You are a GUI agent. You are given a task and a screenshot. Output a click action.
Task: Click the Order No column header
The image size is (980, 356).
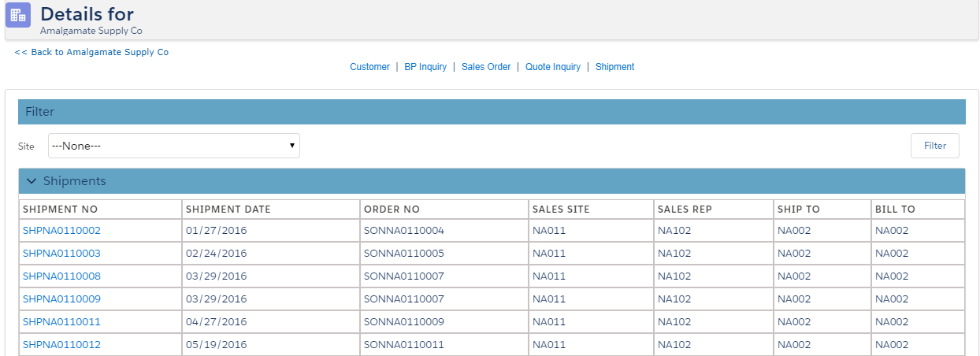point(392,210)
